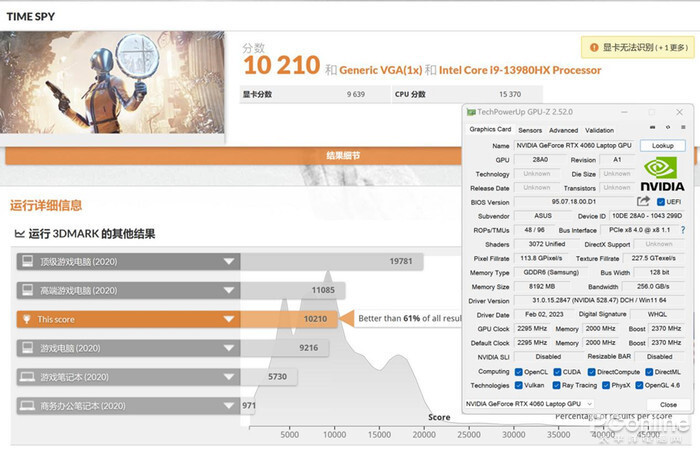The image size is (700, 452).
Task: Expand the 顶级游戏电脑 (2020) dropdown arrow
Action: 229,261
